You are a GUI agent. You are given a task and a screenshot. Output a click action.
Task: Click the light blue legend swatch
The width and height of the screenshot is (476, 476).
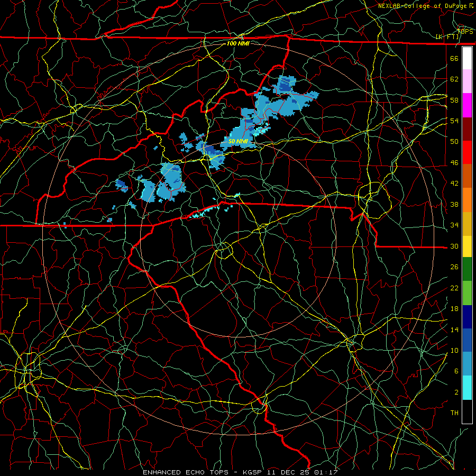[x=467, y=364]
